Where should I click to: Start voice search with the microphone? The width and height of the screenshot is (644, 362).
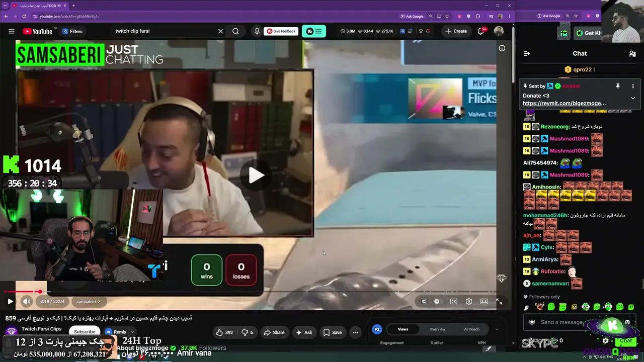coord(257,31)
